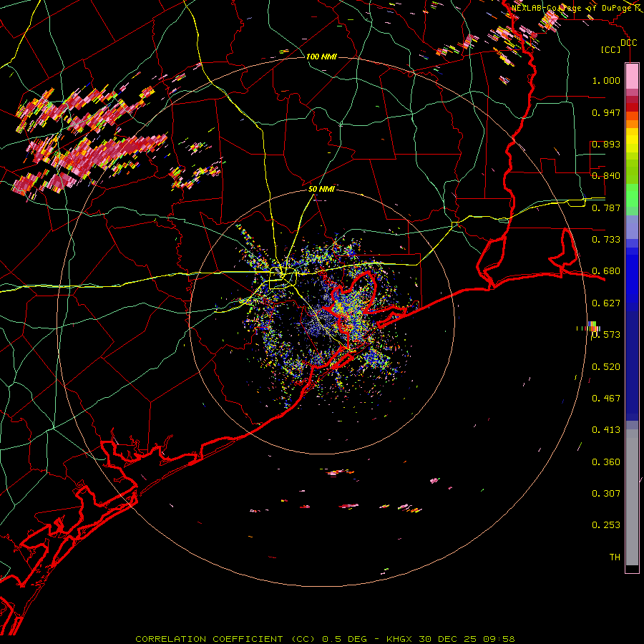Select the 0.893 scale value
644x644 pixels.
(606, 144)
